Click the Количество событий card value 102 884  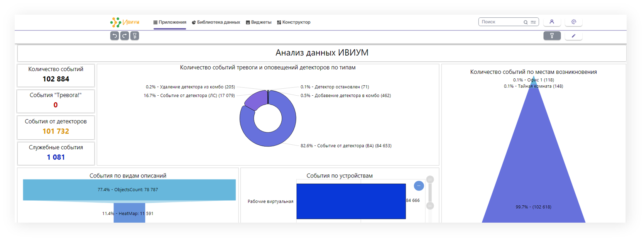click(x=56, y=79)
